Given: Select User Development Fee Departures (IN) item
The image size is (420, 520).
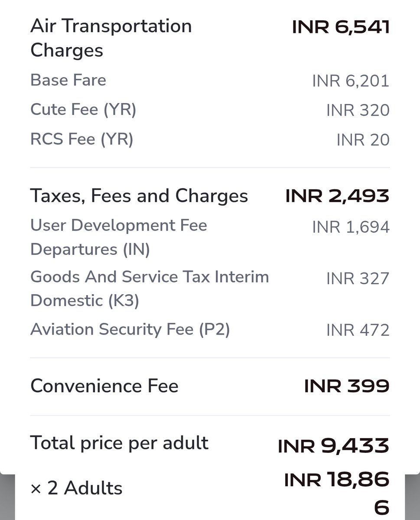Looking at the screenshot, I should point(119,237).
